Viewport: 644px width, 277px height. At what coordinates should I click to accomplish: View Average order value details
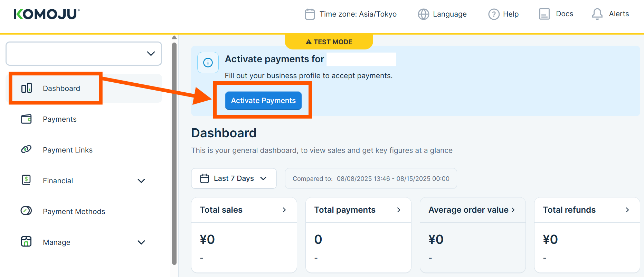[472, 210]
